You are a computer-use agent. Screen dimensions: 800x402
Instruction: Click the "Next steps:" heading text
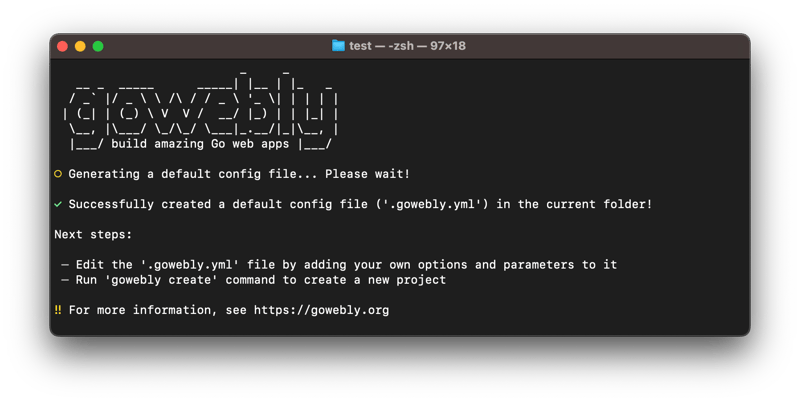[x=92, y=234]
